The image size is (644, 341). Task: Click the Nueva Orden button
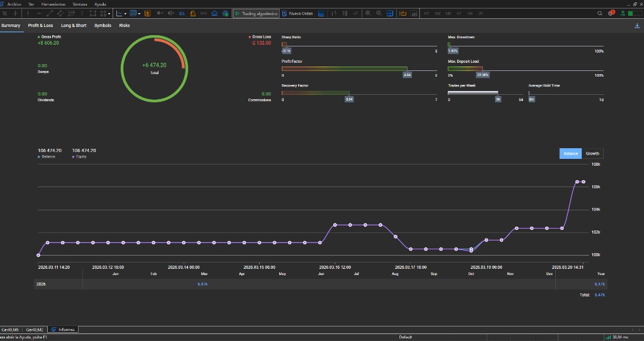click(297, 13)
